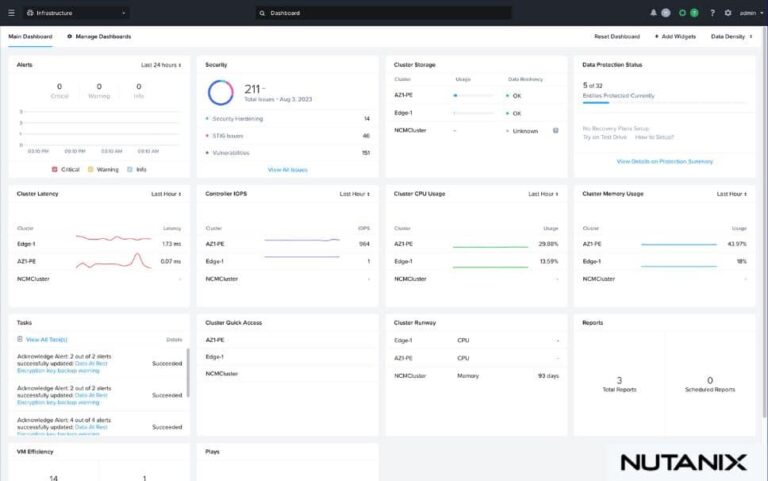Click the 0 Scheduled Reports count
The width and height of the screenshot is (768, 481).
[x=710, y=380]
